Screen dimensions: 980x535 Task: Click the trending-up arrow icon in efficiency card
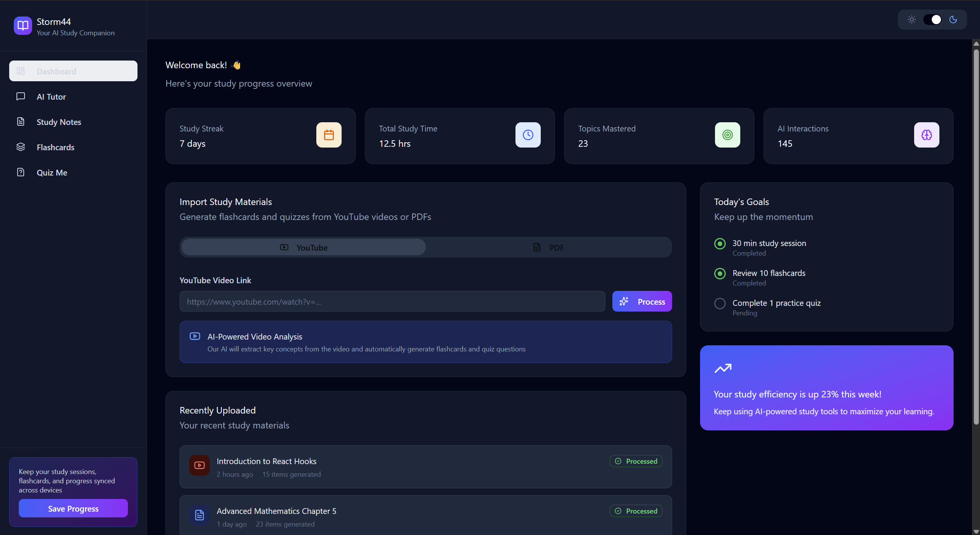tap(723, 368)
